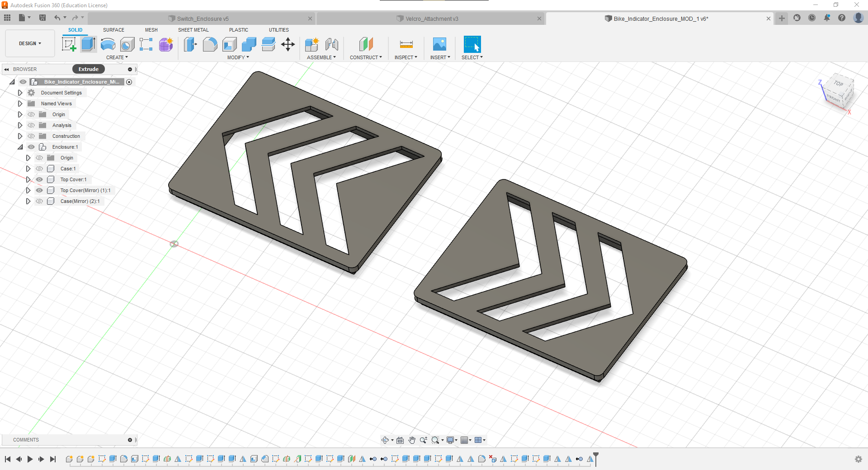
Task: Open the CONSTRUCT menu label
Action: click(x=366, y=57)
